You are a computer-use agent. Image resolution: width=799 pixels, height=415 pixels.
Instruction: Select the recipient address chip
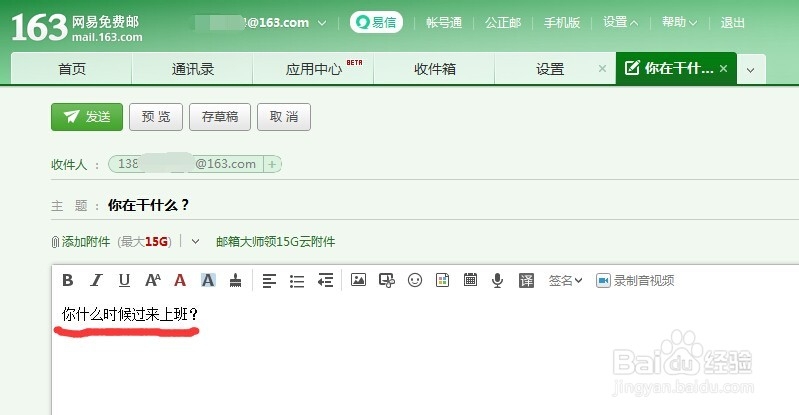point(186,164)
